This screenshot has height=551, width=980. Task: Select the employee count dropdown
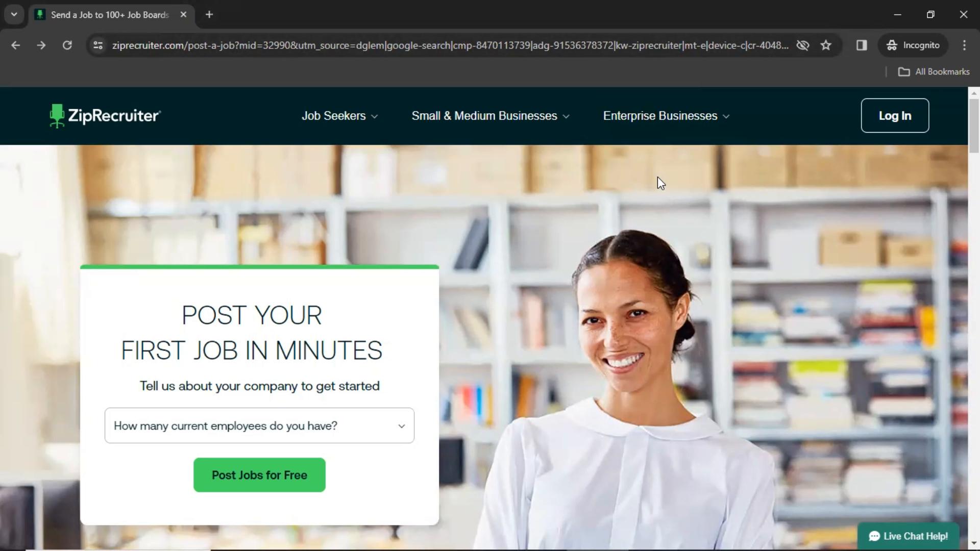tap(259, 425)
